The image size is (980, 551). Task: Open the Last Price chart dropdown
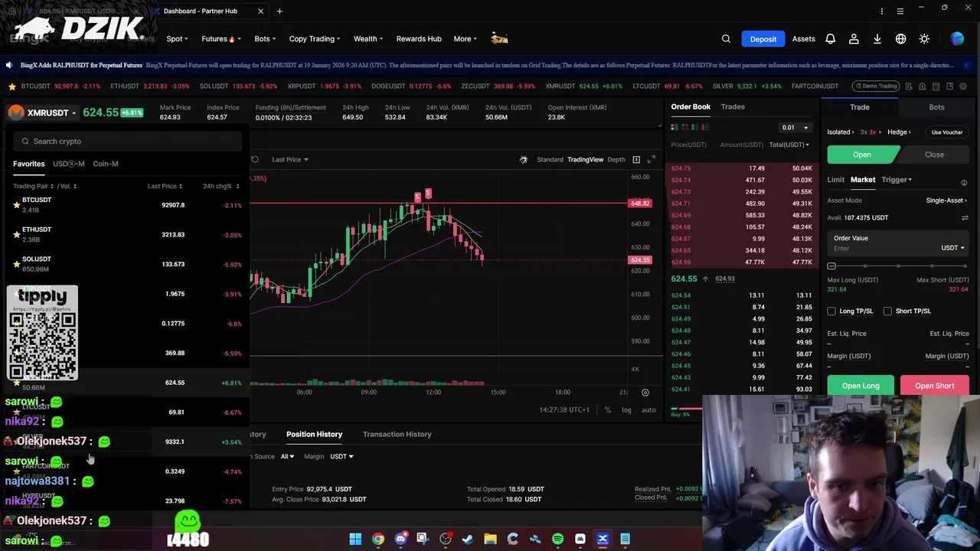[x=290, y=159]
